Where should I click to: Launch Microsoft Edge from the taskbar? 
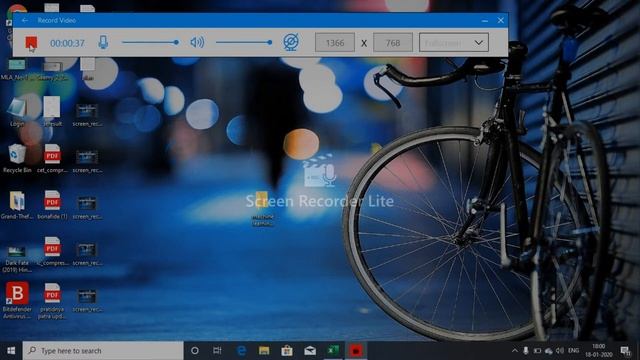click(241, 351)
